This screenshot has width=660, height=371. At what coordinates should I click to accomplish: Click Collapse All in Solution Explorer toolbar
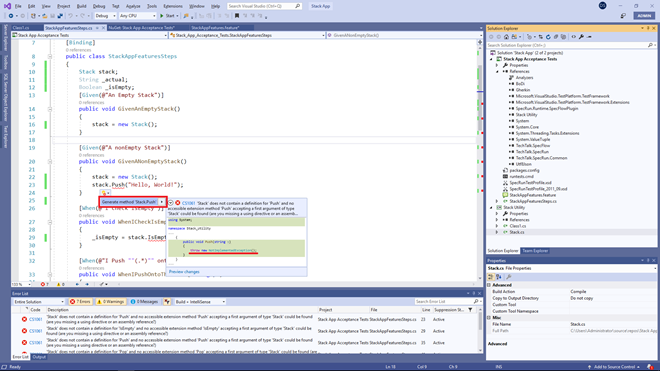[556, 37]
